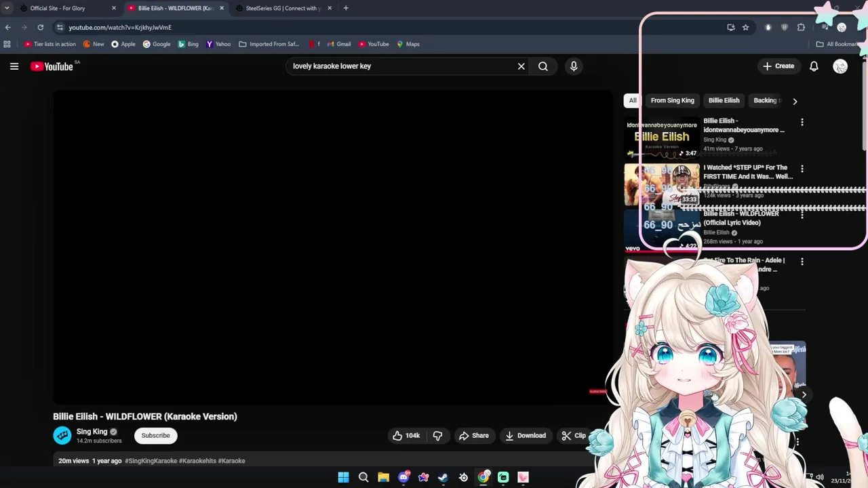Open the YouTube hamburger guide menu
Image resolution: width=868 pixels, height=488 pixels.
click(x=14, y=66)
